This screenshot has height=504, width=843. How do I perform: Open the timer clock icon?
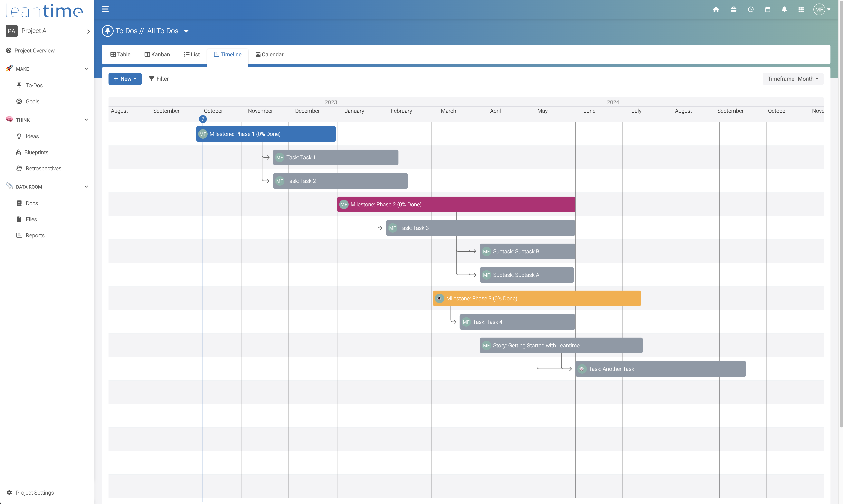click(751, 10)
